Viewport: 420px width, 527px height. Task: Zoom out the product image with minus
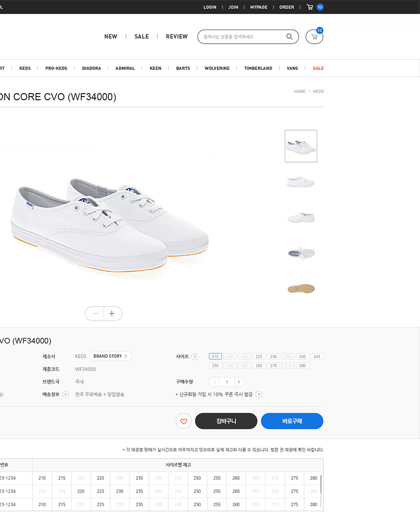[x=95, y=314]
